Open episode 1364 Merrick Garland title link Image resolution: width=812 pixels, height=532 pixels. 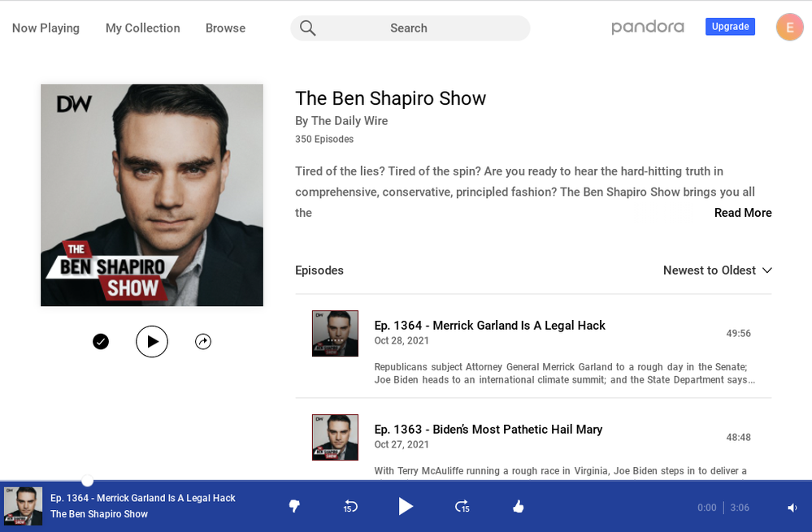tap(489, 326)
